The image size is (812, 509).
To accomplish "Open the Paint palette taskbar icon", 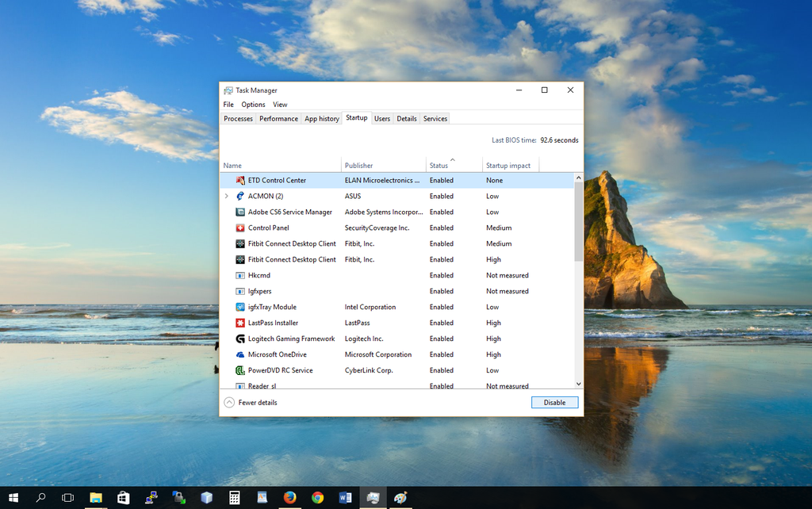I will pyautogui.click(x=400, y=498).
